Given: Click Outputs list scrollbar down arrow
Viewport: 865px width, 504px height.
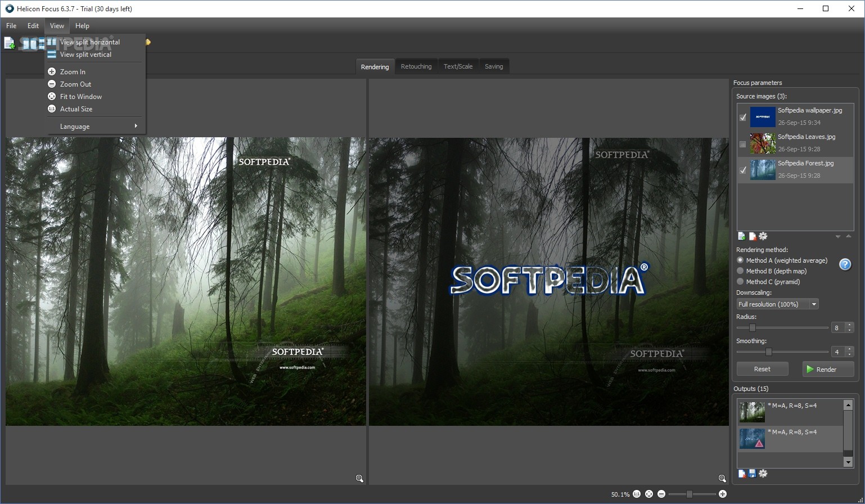Looking at the screenshot, I should click(x=848, y=462).
